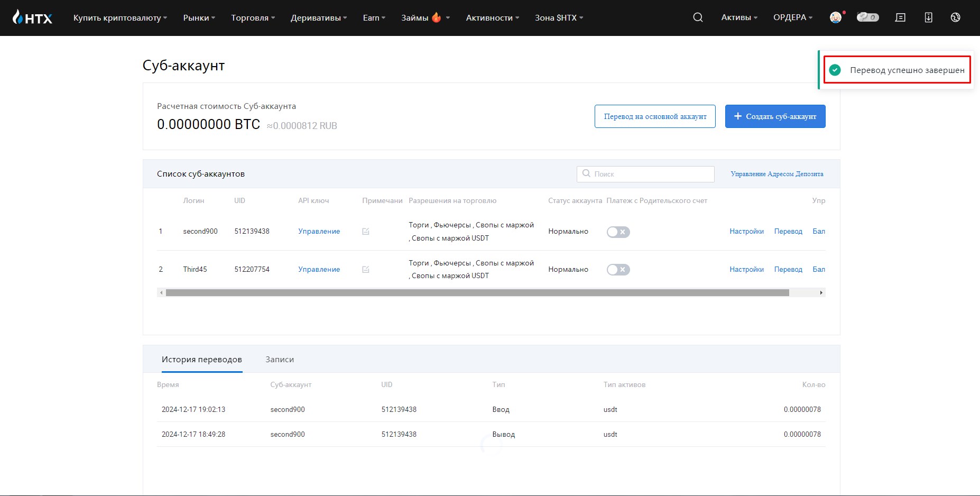Viewport: 980px width, 496px height.
Task: Toggle parent account payment for second900
Action: (x=618, y=232)
